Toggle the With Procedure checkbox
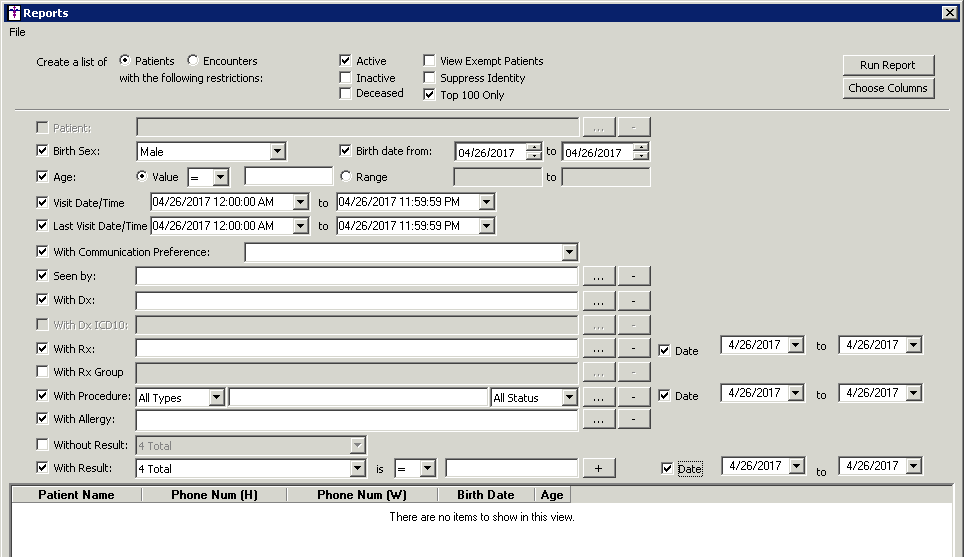The width and height of the screenshot is (964, 557). point(42,395)
